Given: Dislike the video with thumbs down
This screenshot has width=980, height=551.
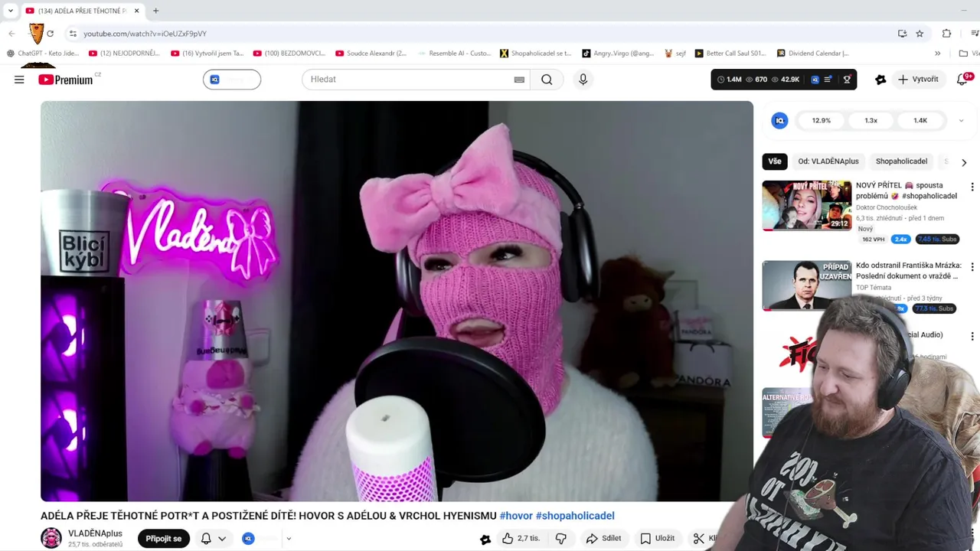Looking at the screenshot, I should pos(560,539).
